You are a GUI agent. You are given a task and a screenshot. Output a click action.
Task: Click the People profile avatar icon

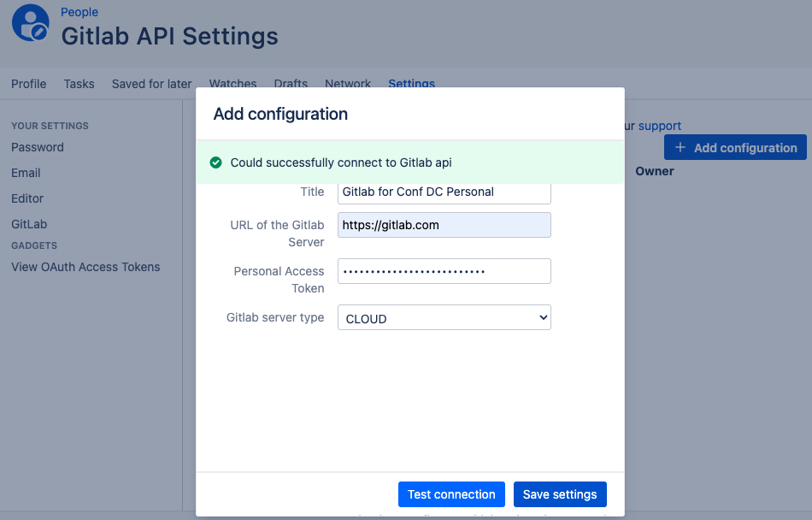click(31, 23)
